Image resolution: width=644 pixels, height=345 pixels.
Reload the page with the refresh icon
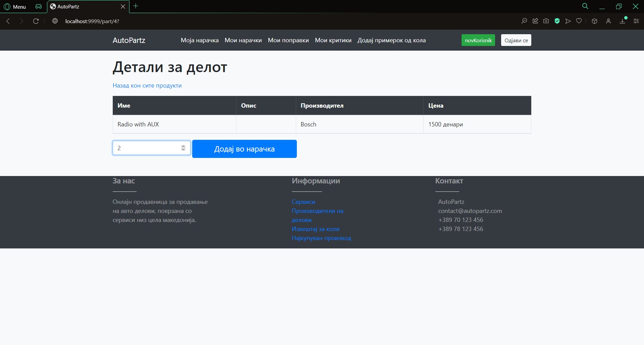point(36,21)
